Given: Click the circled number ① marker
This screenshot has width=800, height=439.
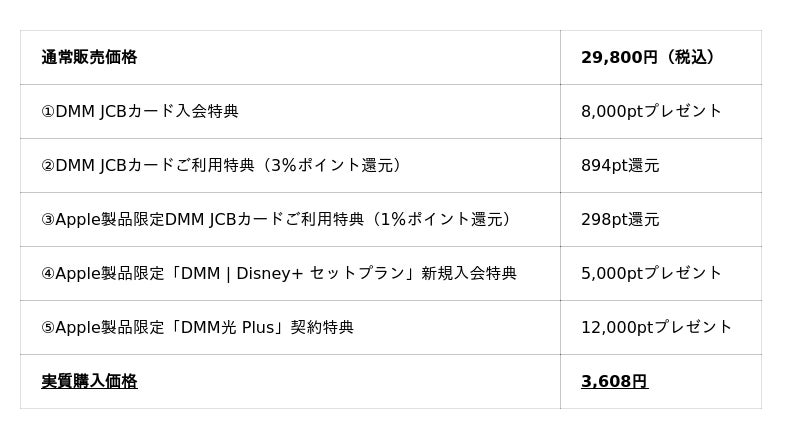Looking at the screenshot, I should [x=48, y=112].
